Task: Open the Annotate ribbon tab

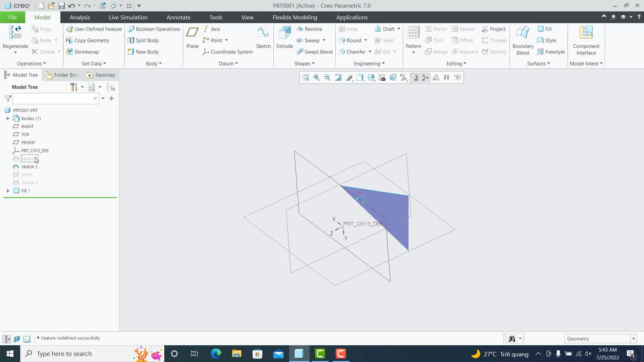Action: click(x=178, y=17)
